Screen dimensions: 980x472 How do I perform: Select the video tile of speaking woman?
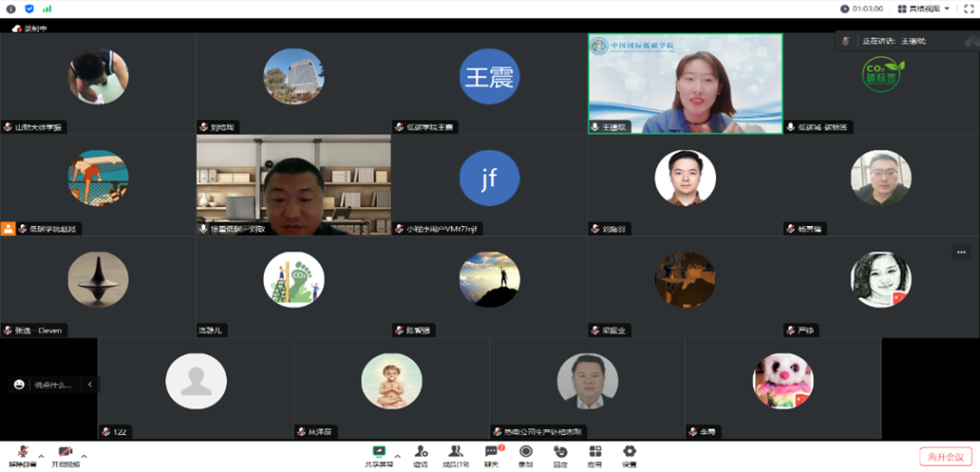685,84
